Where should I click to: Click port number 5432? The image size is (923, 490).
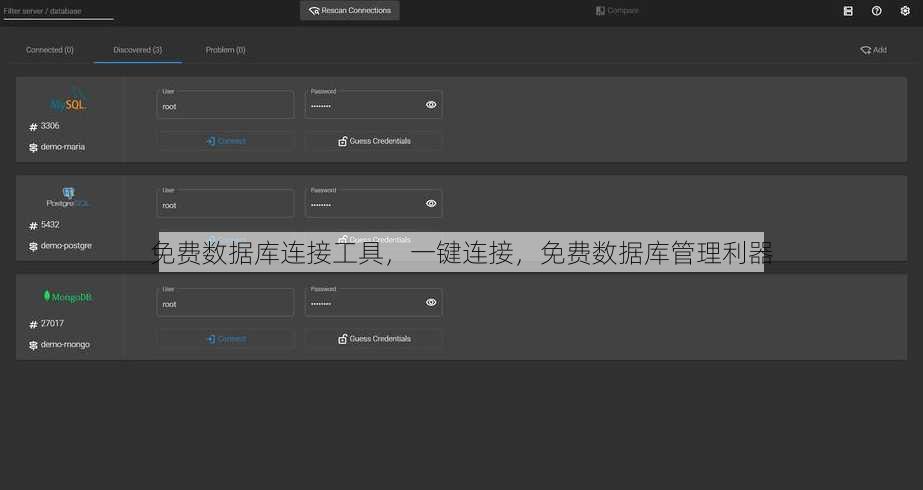pyautogui.click(x=50, y=225)
